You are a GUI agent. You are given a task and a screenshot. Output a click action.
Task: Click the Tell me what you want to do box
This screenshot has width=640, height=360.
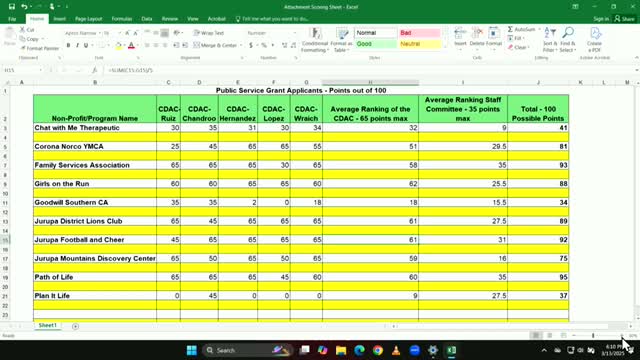click(x=272, y=19)
